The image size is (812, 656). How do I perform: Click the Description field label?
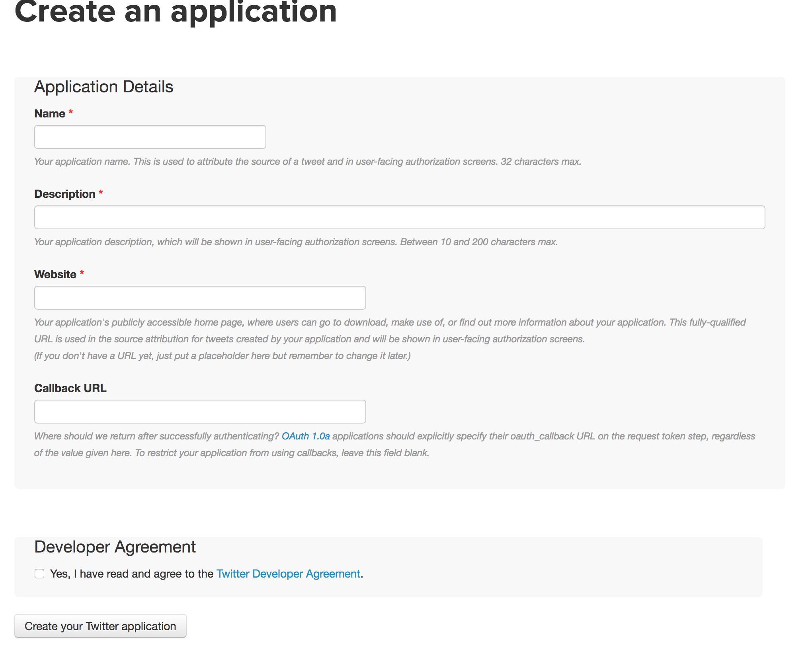(65, 194)
